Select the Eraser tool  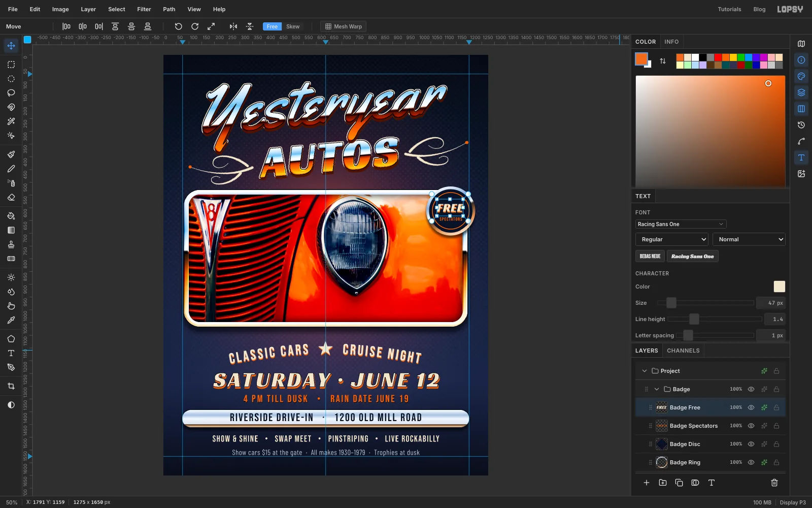11,198
